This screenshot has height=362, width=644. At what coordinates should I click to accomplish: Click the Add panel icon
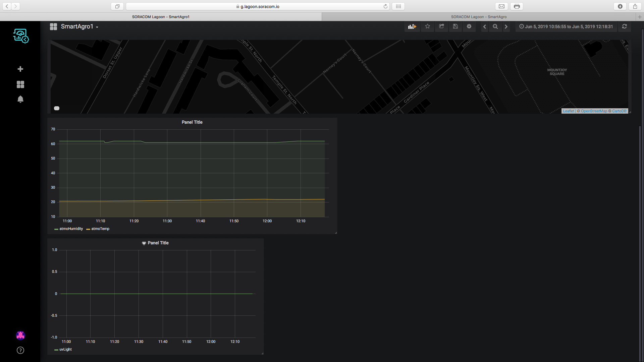[x=412, y=26]
